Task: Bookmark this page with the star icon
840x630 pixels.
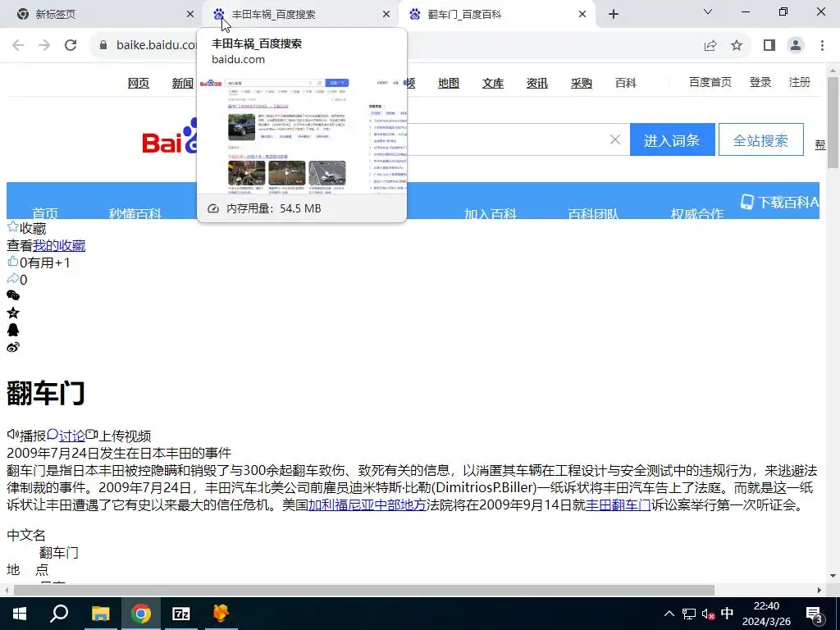Action: (x=737, y=46)
